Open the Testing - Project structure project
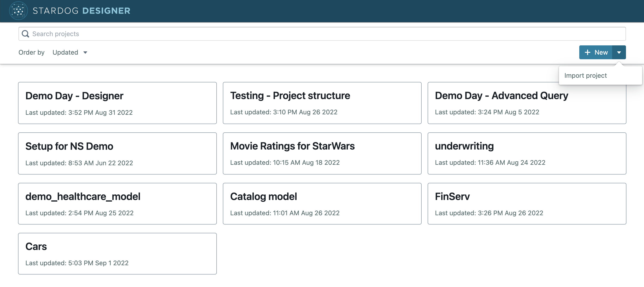 (322, 103)
